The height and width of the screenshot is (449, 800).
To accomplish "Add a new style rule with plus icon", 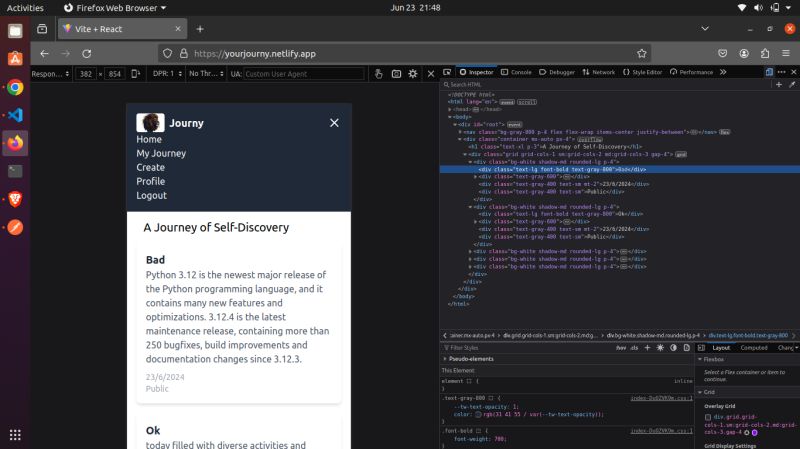I will pyautogui.click(x=647, y=347).
